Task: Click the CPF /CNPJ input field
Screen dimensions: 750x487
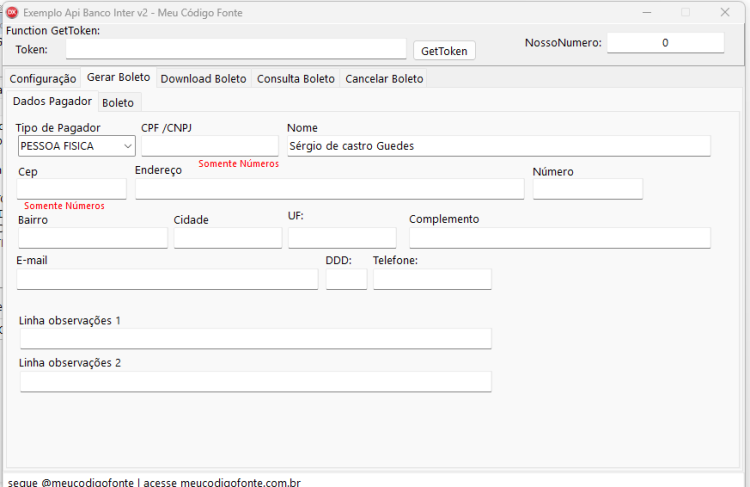Action: [210, 145]
